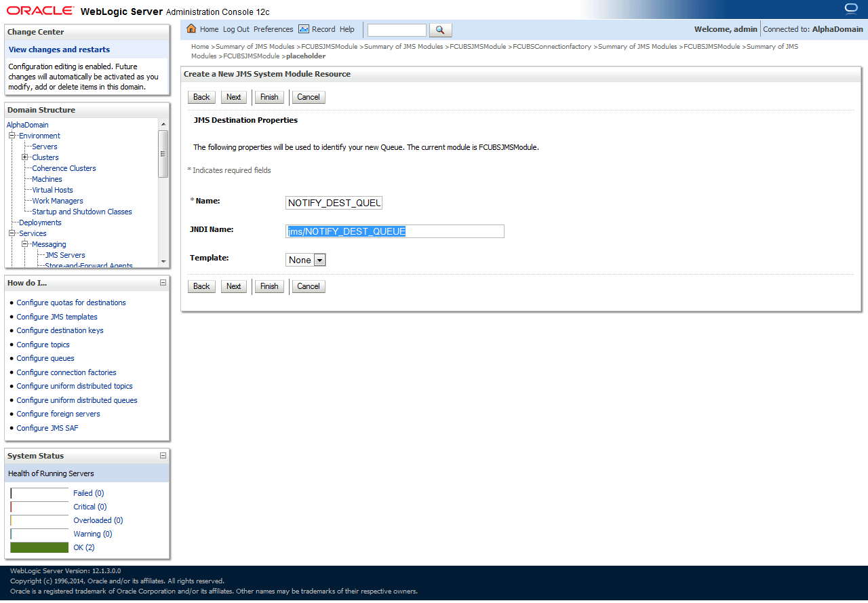Click Overloaded (0) server count link

pos(98,520)
